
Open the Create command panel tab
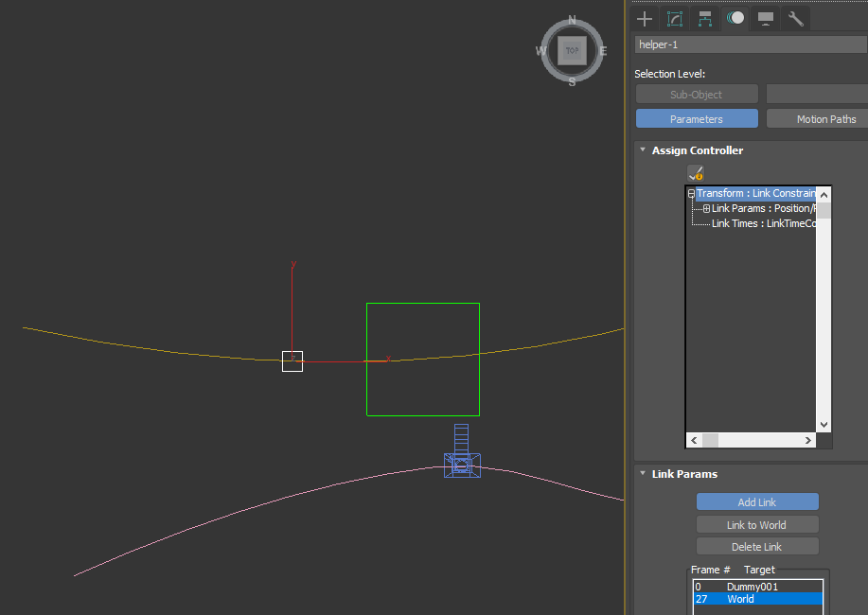(645, 18)
